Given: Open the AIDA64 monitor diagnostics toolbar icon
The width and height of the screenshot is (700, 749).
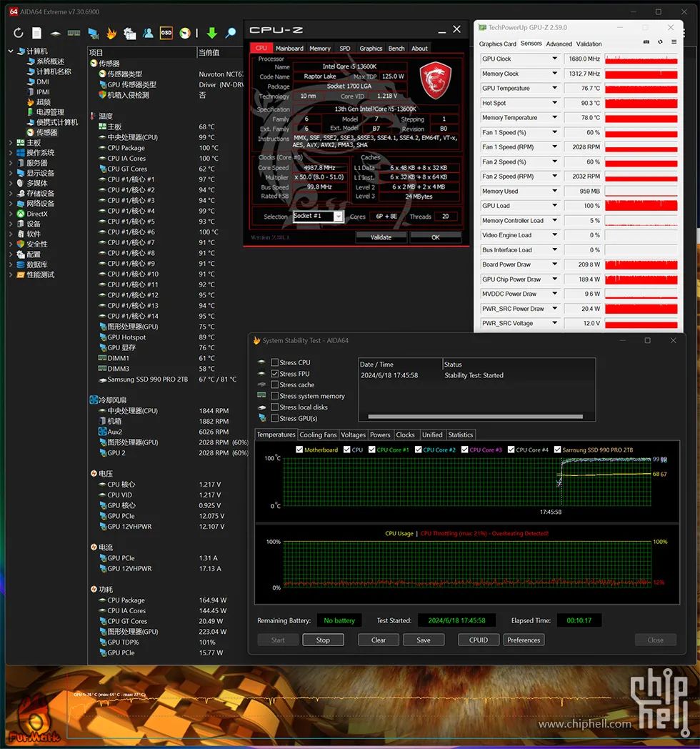Looking at the screenshot, I should coord(93,33).
